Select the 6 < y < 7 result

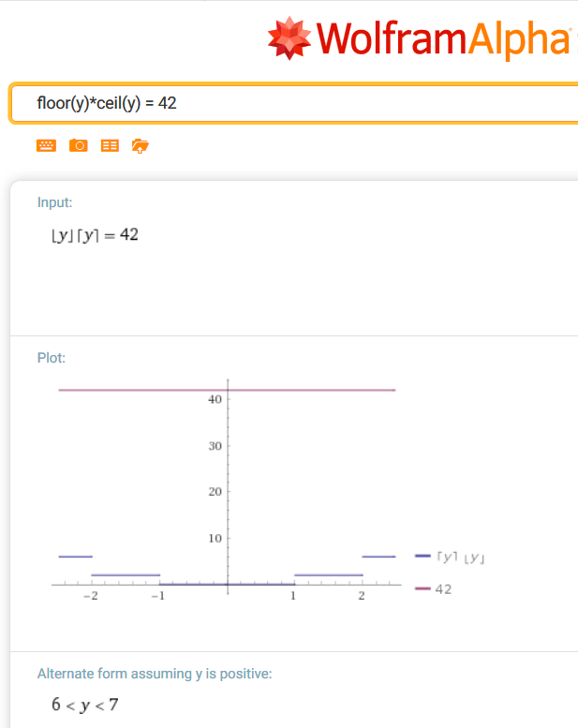point(85,705)
